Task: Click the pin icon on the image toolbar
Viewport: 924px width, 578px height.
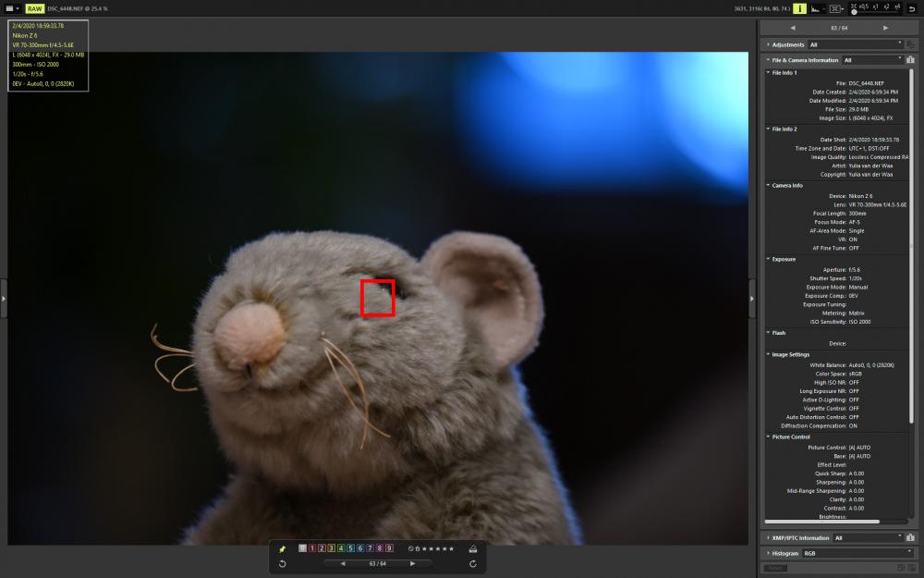Action: coord(282,549)
